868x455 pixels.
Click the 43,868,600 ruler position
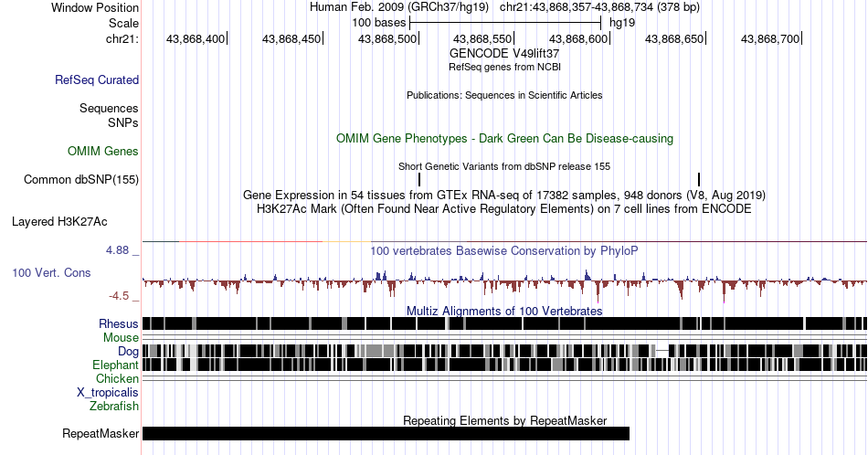(578, 38)
